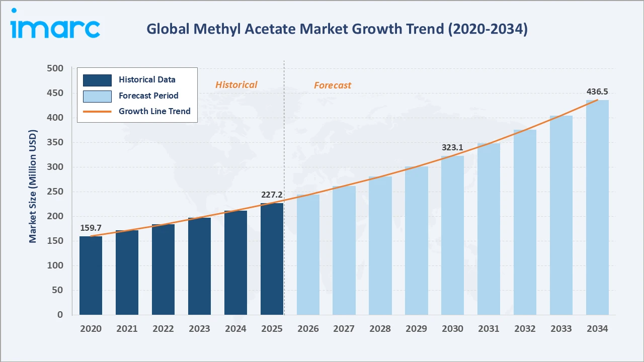Select the Historical Data legend swatch
Image resolution: width=644 pixels, height=362 pixels.
point(97,80)
